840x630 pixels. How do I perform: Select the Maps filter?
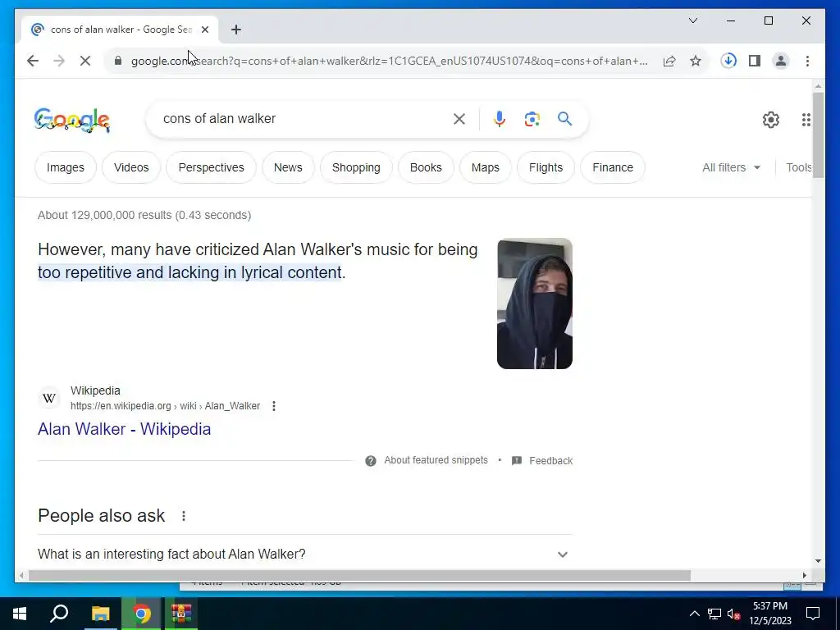(x=486, y=167)
